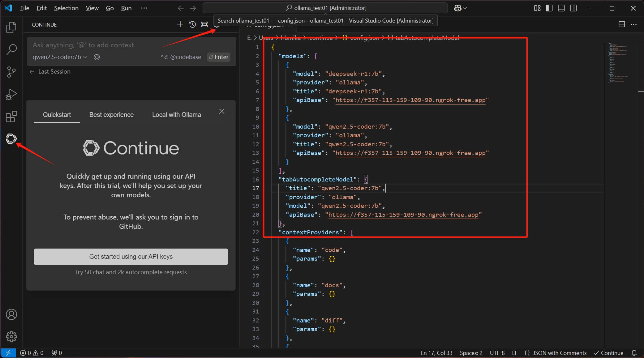Viewport: 644px width, 358px height.
Task: Click Get started using our API keys
Action: click(x=131, y=257)
